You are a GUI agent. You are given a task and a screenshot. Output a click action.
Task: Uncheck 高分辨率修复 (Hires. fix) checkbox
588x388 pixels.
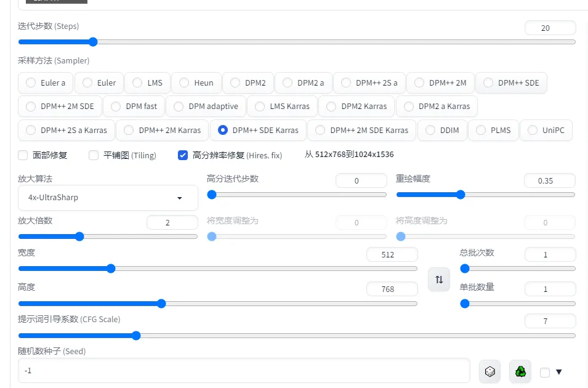coord(183,155)
